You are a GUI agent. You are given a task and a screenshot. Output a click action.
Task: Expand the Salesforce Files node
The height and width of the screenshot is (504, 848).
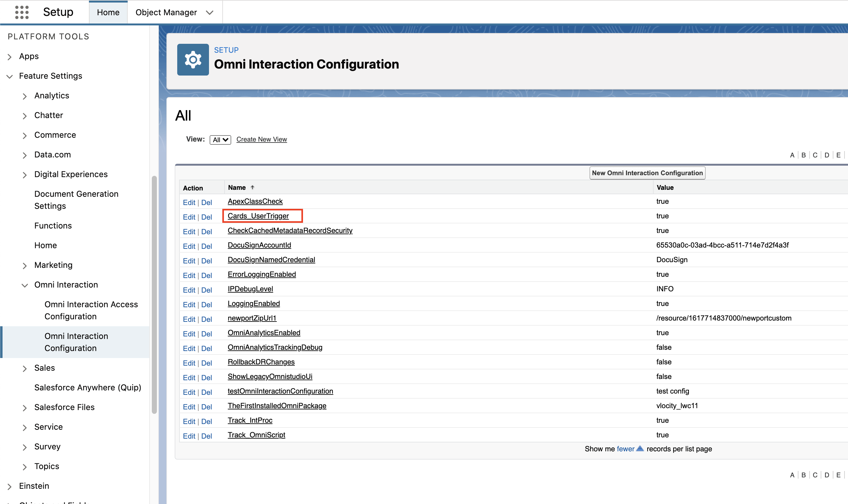click(24, 408)
